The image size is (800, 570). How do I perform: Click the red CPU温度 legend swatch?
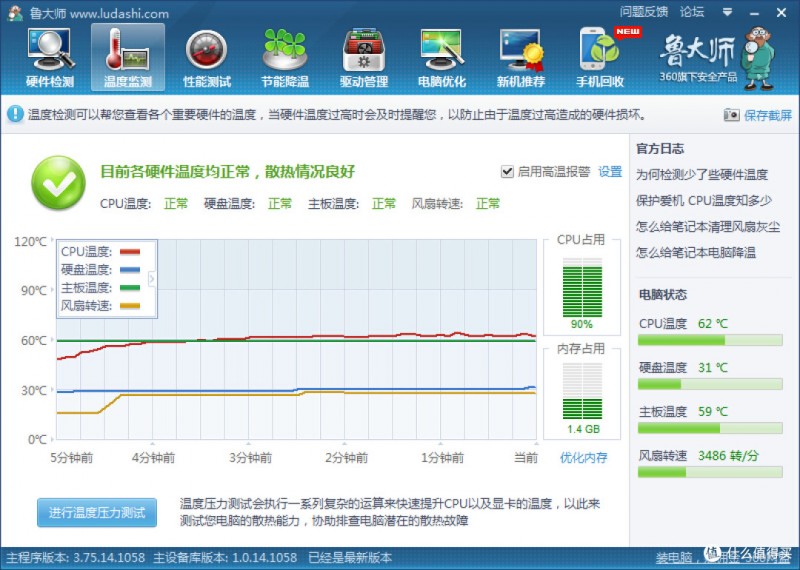tap(130, 252)
